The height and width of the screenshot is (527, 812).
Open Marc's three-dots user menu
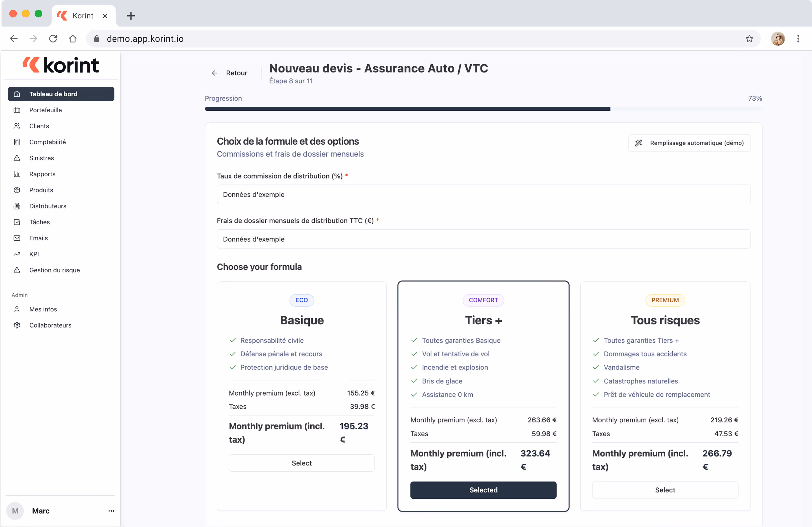(x=111, y=511)
